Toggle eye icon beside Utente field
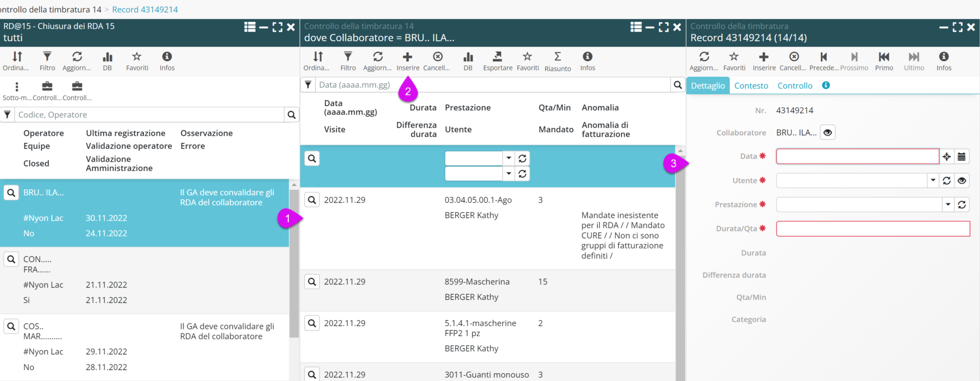980x381 pixels. click(x=962, y=181)
